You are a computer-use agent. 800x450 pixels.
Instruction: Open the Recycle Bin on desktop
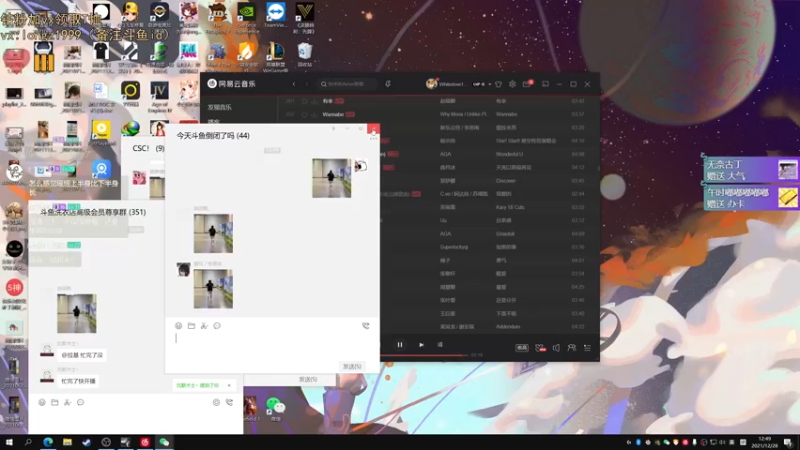tap(305, 55)
